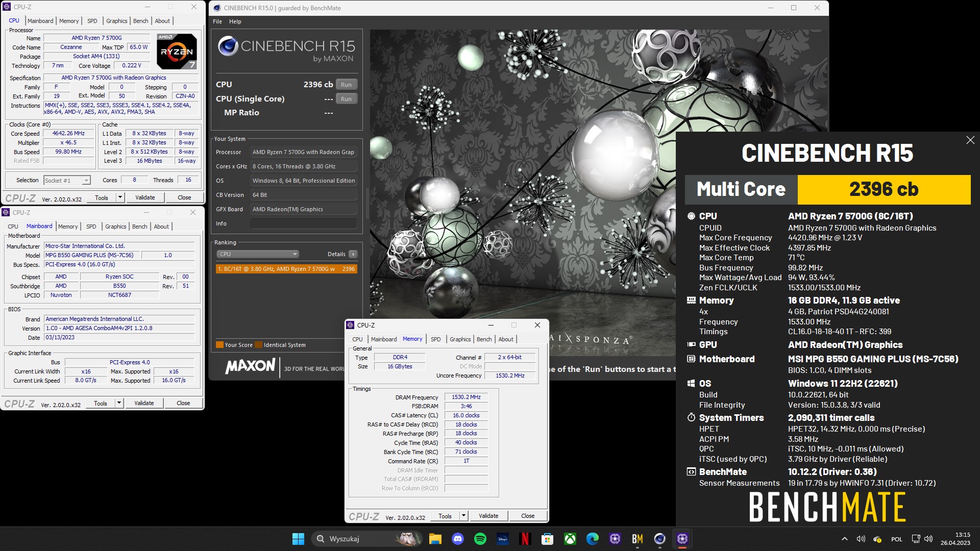Switch to the active CPU-Z taskbar icon

click(682, 539)
